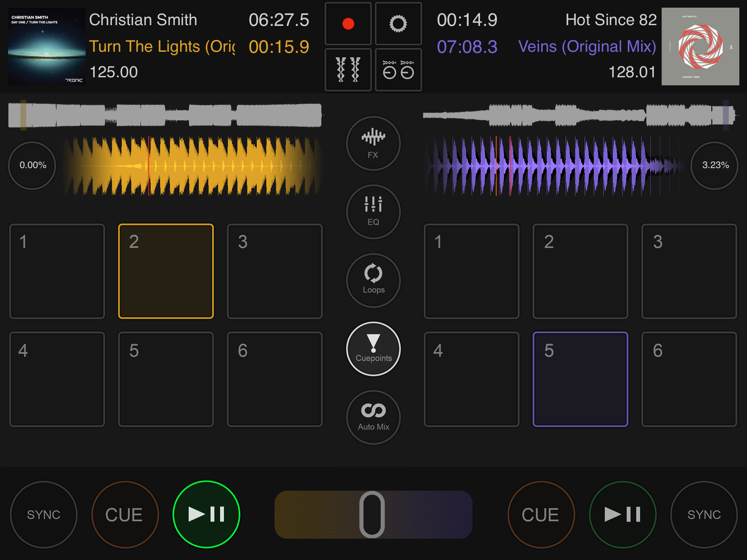Viewport: 747px width, 560px height.
Task: Show the Loops panel
Action: pyautogui.click(x=373, y=280)
